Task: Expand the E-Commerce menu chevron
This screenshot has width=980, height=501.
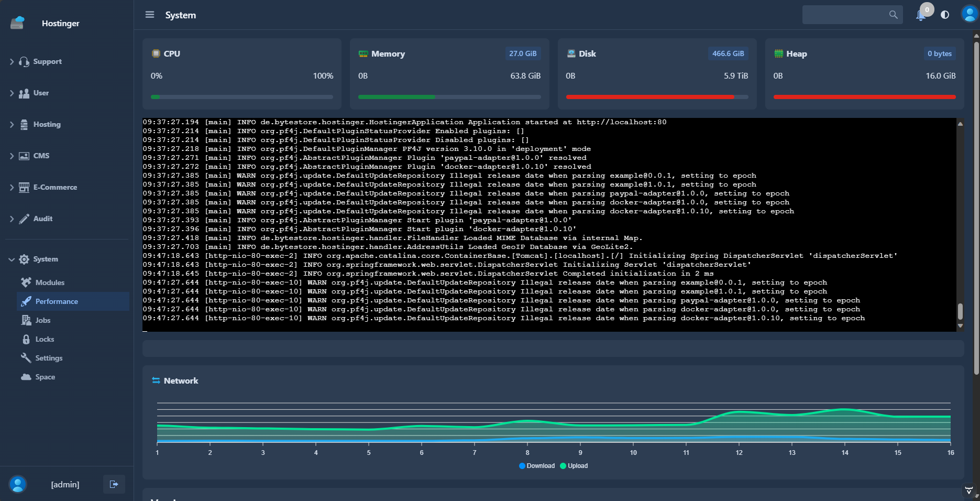Action: tap(12, 188)
